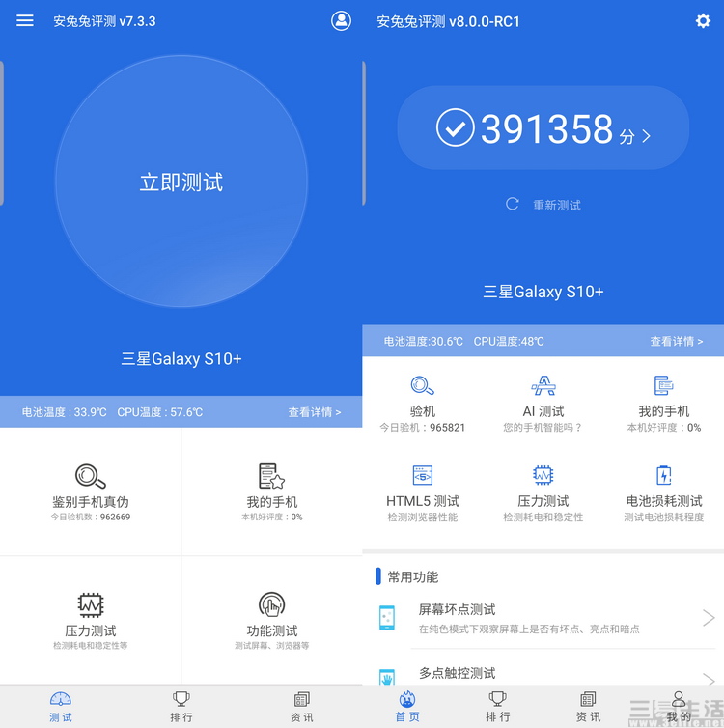The height and width of the screenshot is (728, 724).
Task: Tap 今日验机：965821 text
Action: pos(423,427)
